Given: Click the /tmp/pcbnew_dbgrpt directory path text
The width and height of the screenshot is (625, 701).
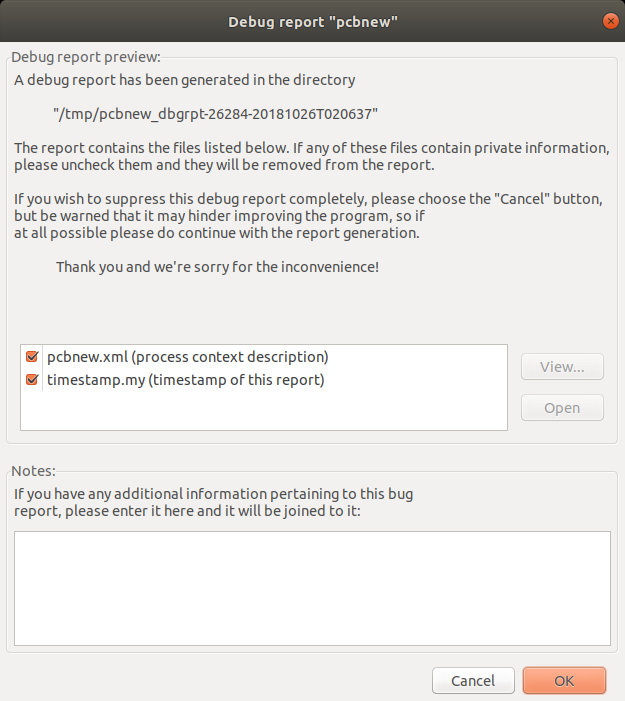Looking at the screenshot, I should point(215,114).
